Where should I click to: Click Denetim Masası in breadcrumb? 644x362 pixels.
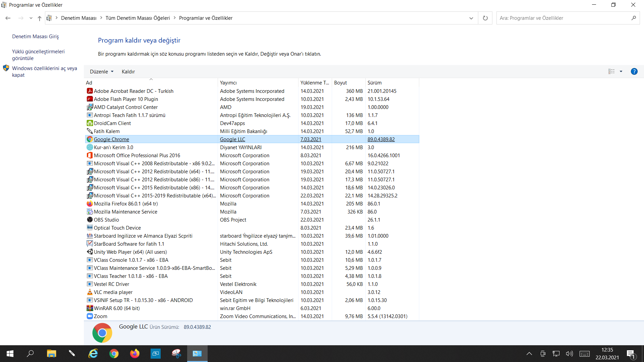point(79,18)
